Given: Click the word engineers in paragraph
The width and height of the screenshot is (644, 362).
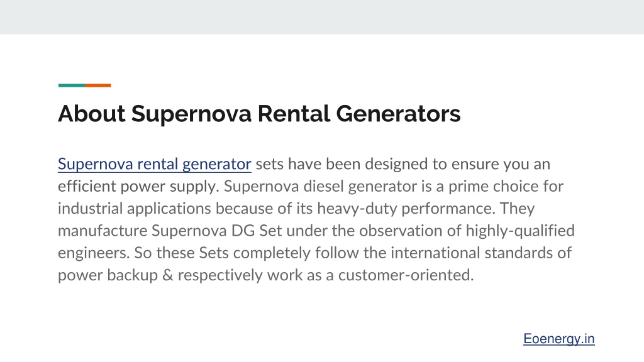Looking at the screenshot, I should 94,253.
